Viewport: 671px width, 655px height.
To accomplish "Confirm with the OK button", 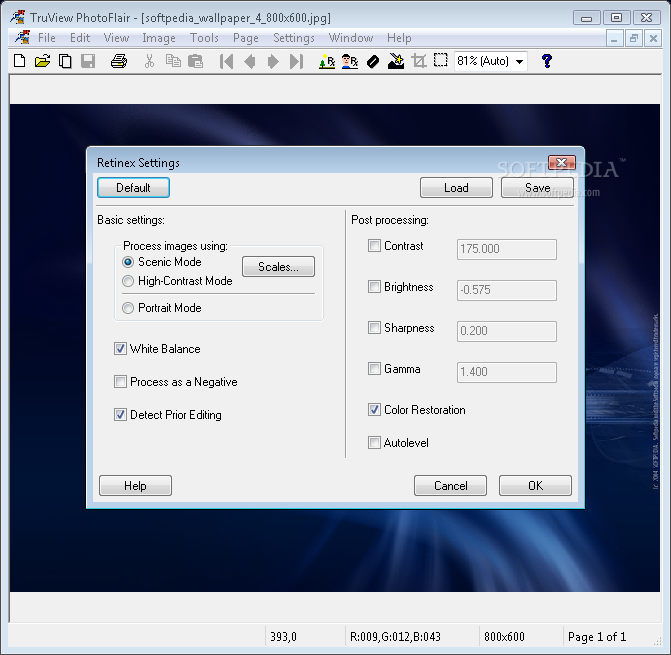I will pyautogui.click(x=535, y=486).
